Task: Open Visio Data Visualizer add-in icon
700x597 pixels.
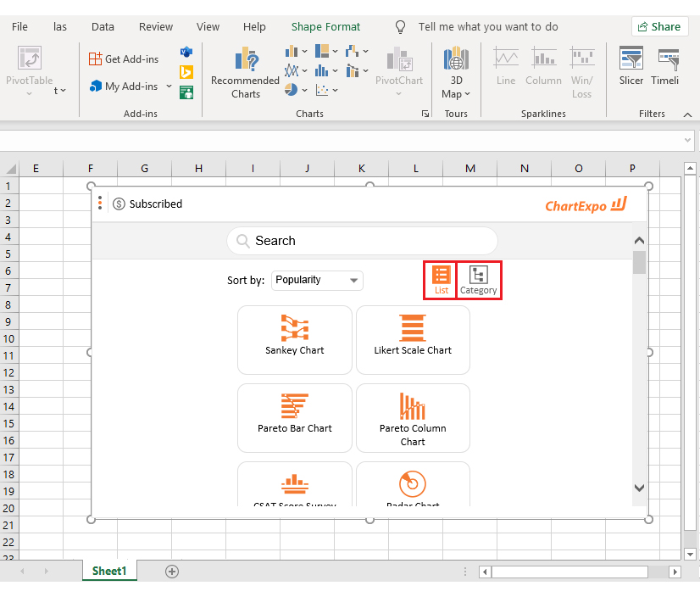Action: (186, 52)
